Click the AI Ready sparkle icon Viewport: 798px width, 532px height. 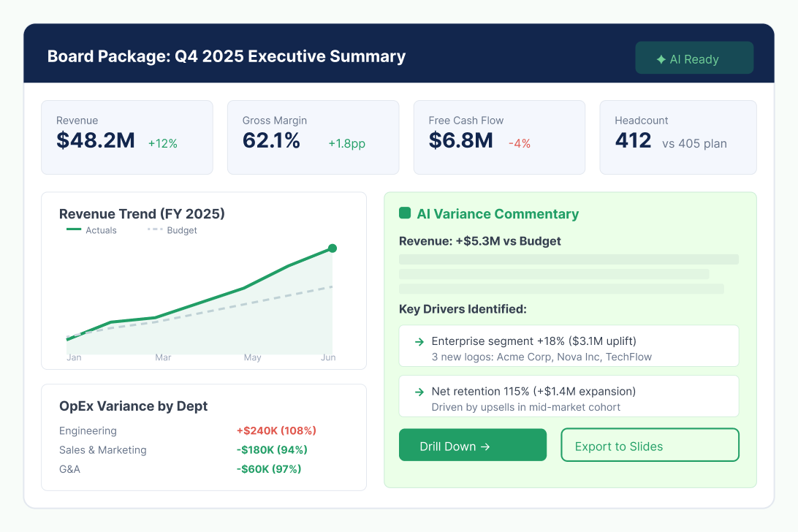tap(661, 60)
